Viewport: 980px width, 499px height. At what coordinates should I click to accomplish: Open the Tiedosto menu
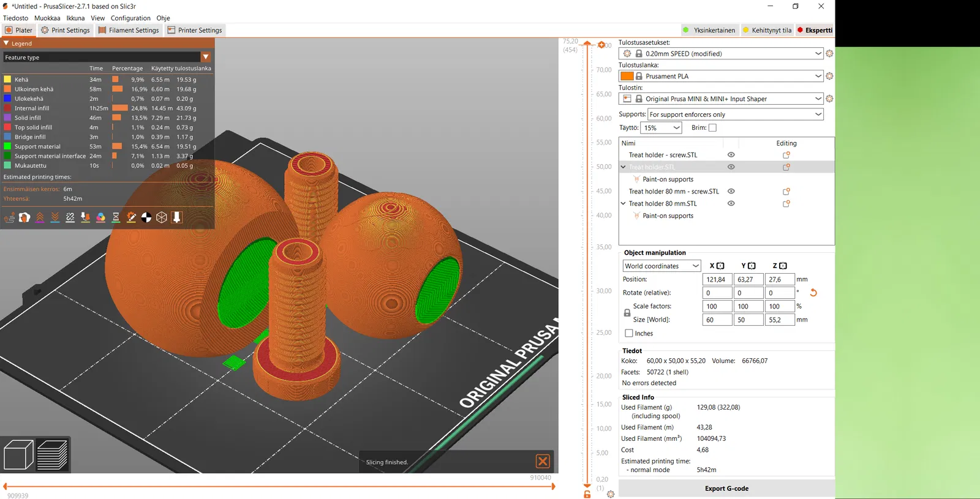coord(16,18)
